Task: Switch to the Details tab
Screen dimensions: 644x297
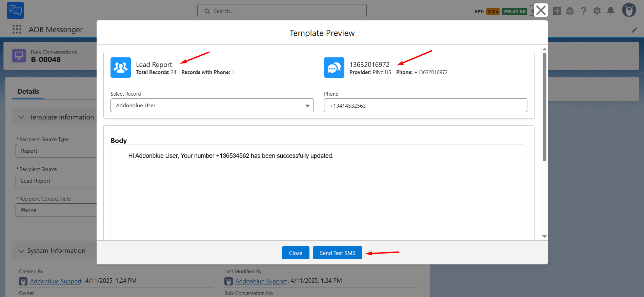Action: pyautogui.click(x=28, y=91)
